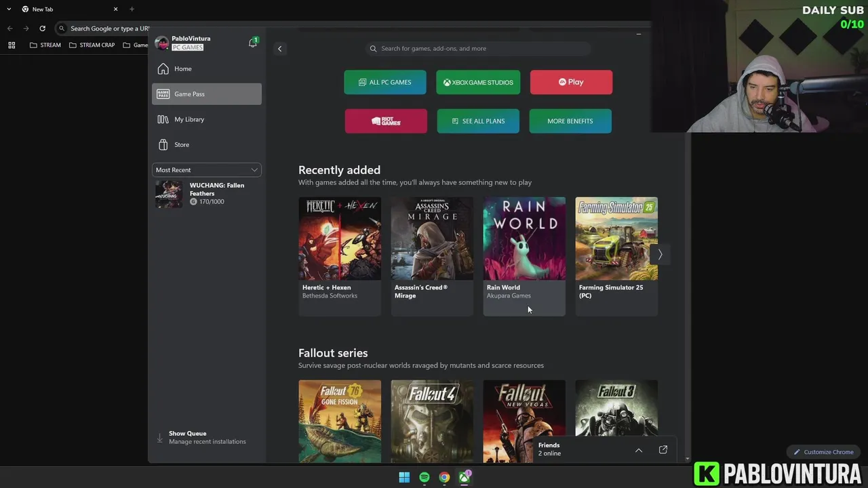Open Fallout 3 cover
This screenshot has height=488, width=868.
pos(616,407)
